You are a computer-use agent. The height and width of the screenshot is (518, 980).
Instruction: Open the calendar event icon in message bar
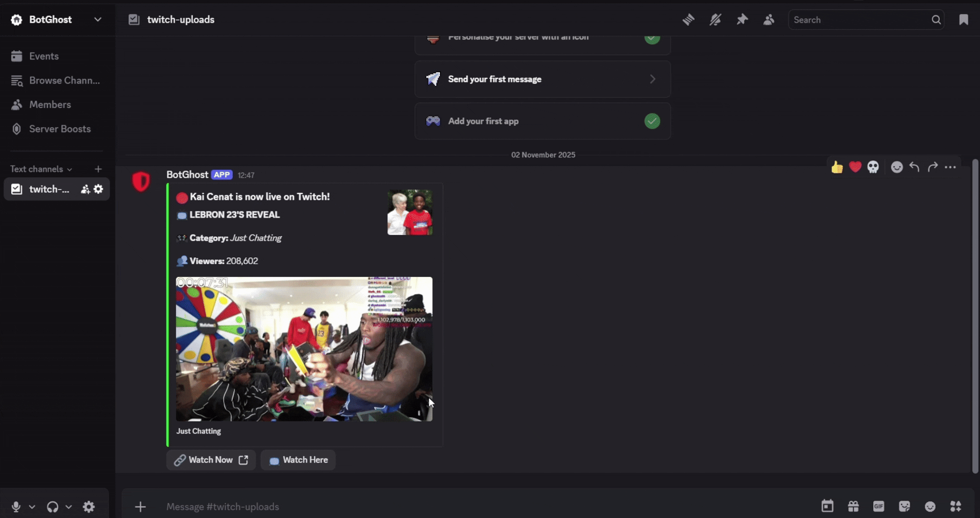827,506
